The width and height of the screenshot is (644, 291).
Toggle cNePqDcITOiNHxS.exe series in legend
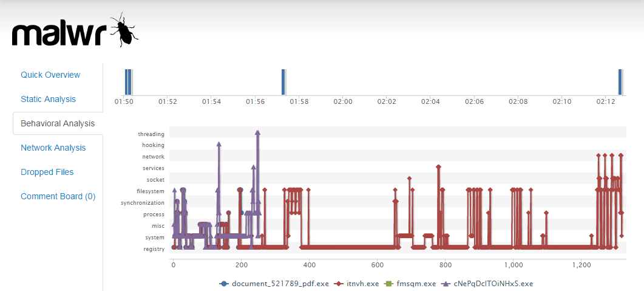487,284
